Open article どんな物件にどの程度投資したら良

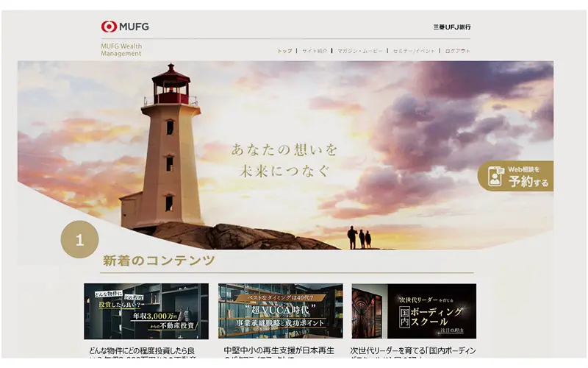[x=142, y=351]
